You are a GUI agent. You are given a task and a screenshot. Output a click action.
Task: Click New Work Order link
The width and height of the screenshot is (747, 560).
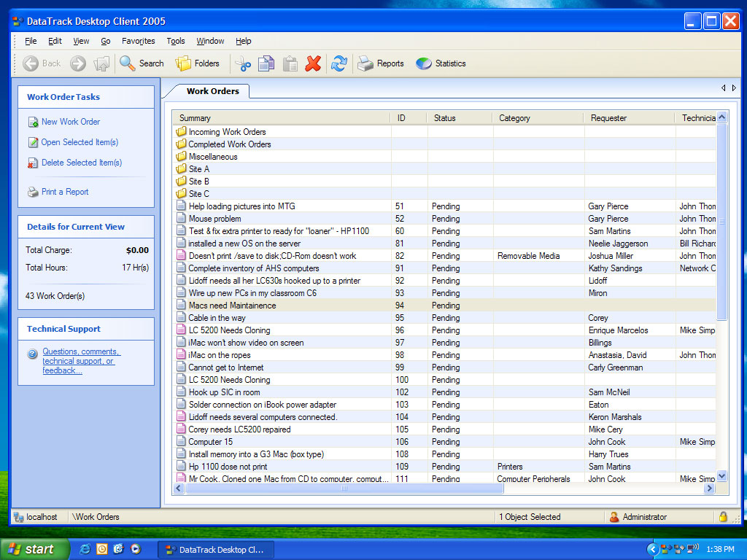(x=70, y=122)
